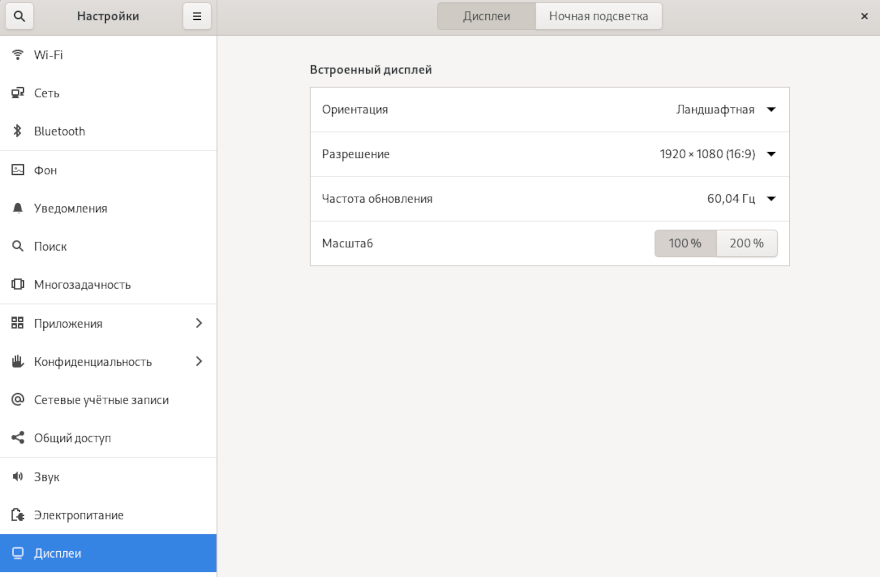Switch to the Ночная подсветка tab
880x577 pixels.
pos(598,16)
